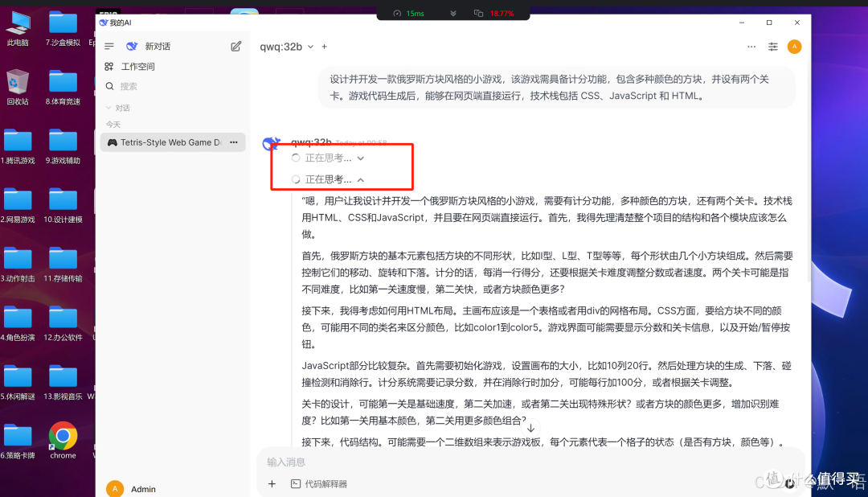Click the 今天 date label
Image resolution: width=868 pixels, height=497 pixels.
click(113, 125)
